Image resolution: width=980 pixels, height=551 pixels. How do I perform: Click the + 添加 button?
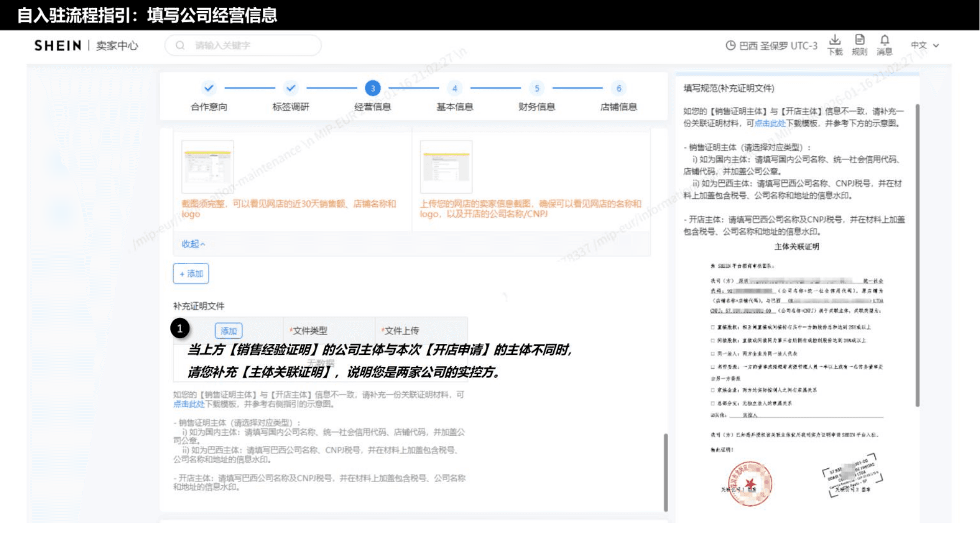(191, 273)
